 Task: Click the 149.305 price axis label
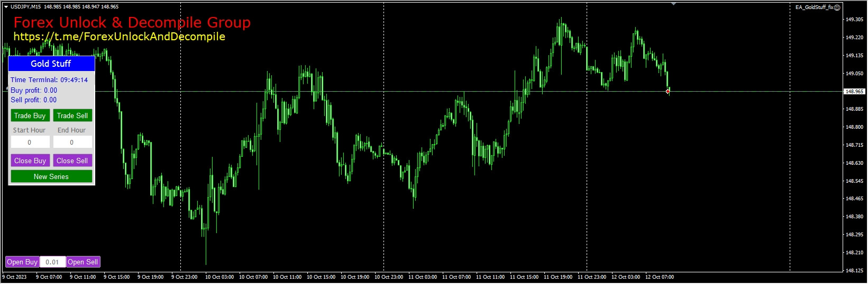coord(854,20)
